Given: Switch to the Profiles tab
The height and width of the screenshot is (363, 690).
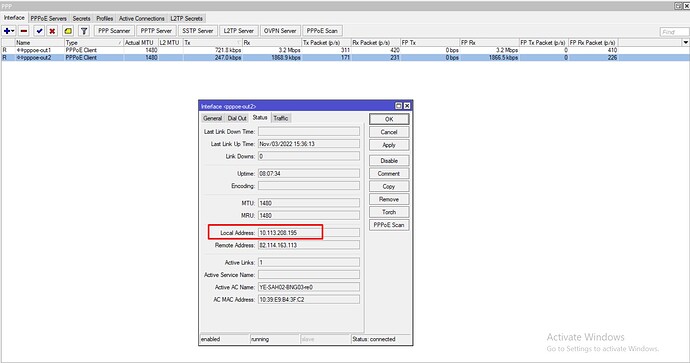Looking at the screenshot, I should (104, 18).
